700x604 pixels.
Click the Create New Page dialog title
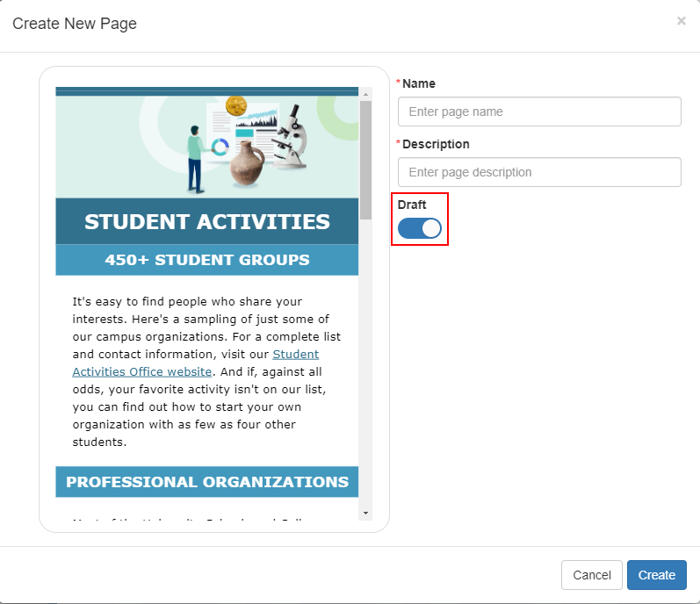[75, 24]
